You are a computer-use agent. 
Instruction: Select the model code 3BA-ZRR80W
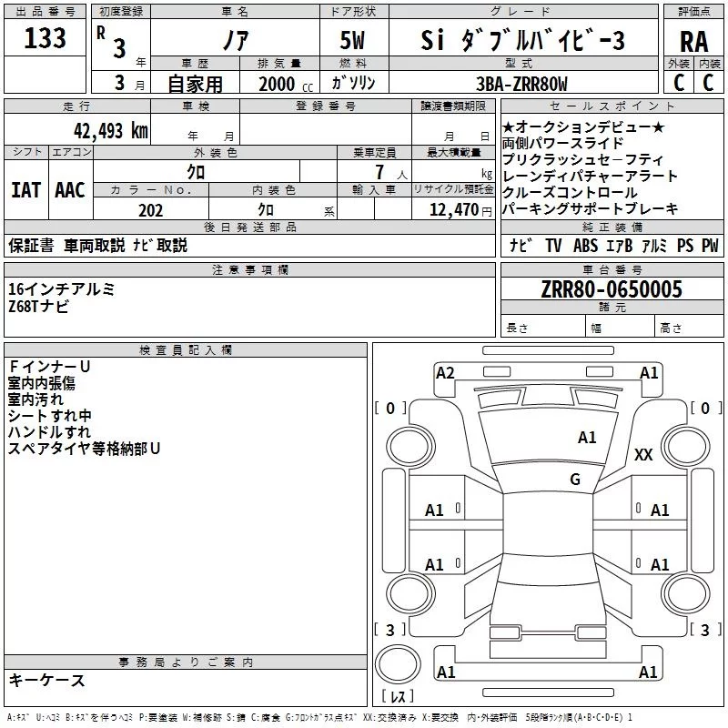[521, 84]
